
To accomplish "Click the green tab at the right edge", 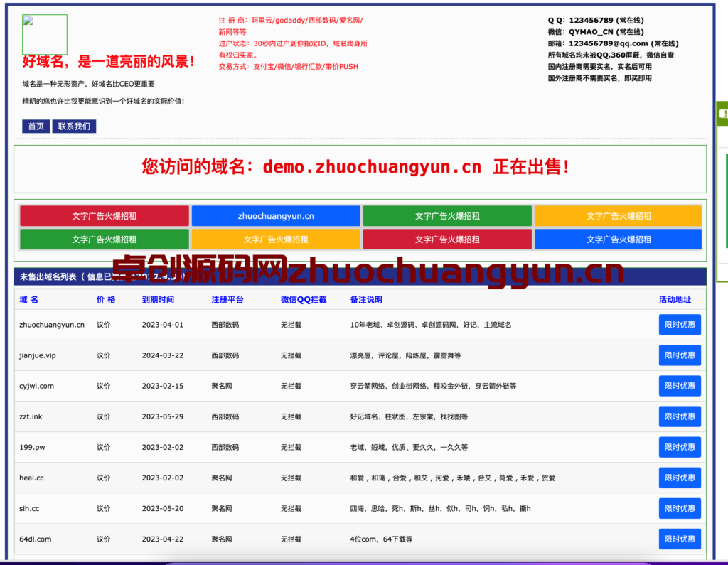I will 722,113.
